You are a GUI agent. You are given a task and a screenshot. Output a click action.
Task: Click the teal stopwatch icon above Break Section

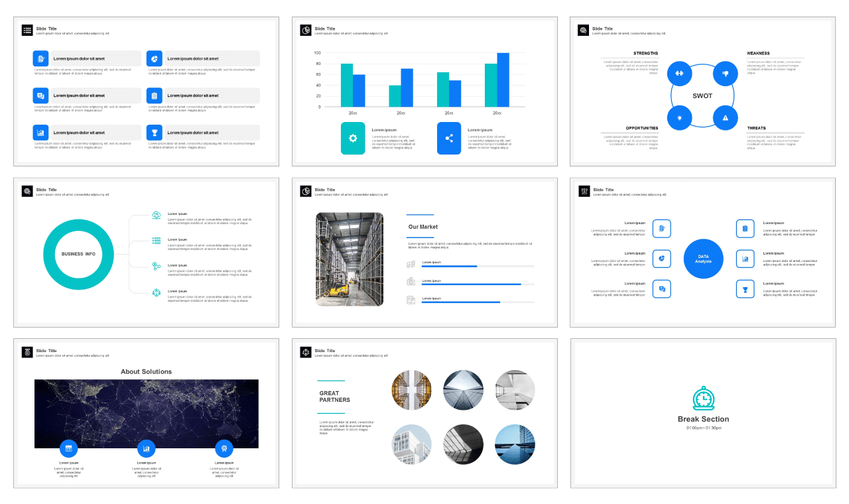pyautogui.click(x=703, y=399)
